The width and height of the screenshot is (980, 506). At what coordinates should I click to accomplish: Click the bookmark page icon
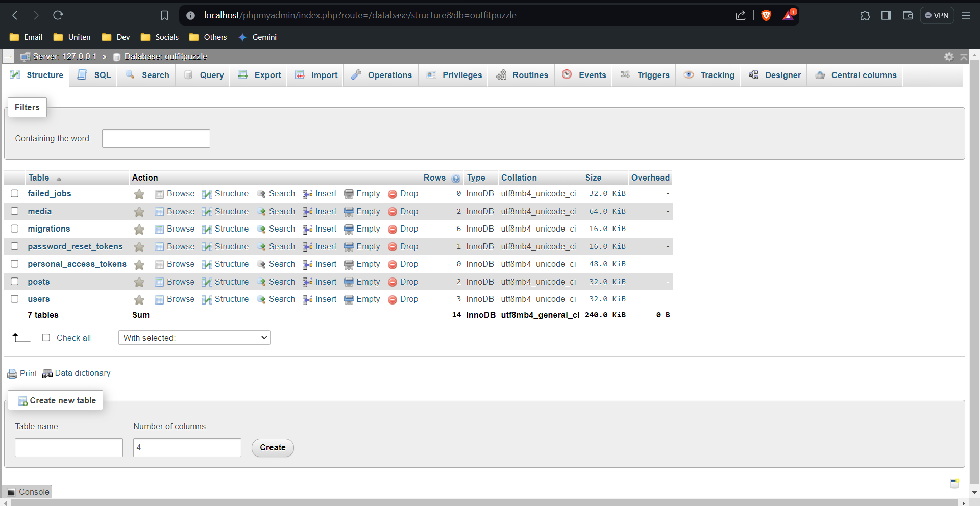164,15
